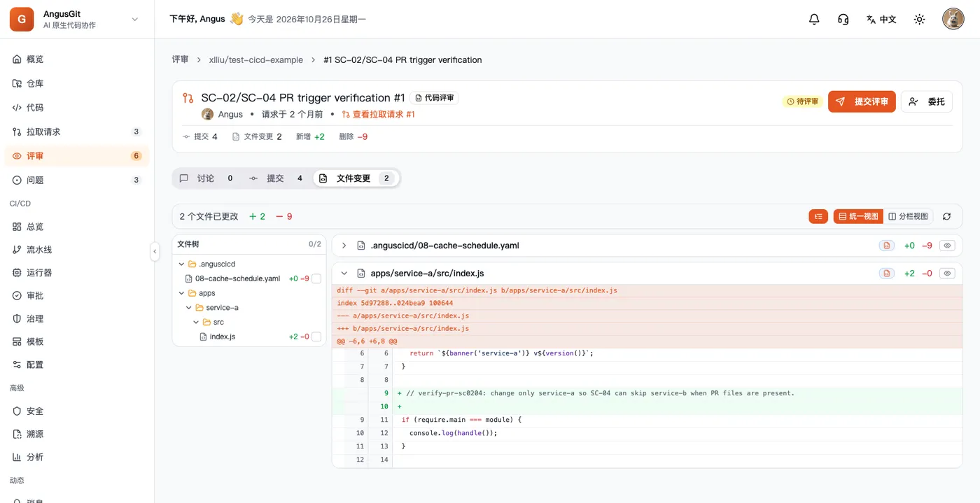Collapse the sidebar with the arrow handle
980x503 pixels.
coord(155,252)
